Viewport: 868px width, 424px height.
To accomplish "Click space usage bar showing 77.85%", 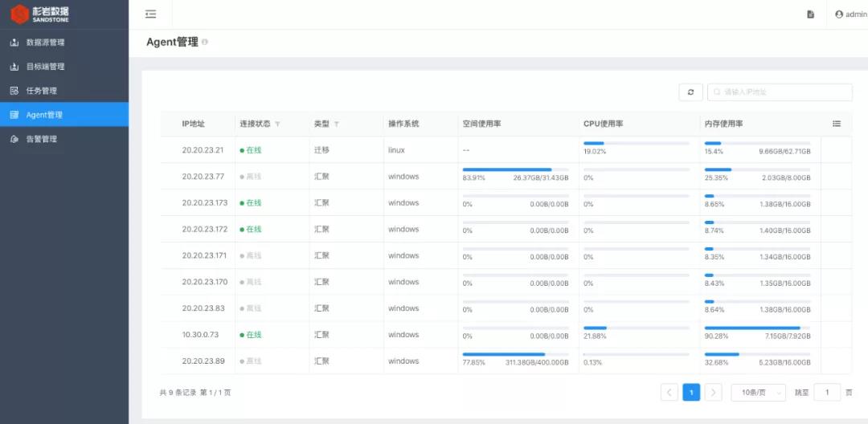I will [x=515, y=354].
